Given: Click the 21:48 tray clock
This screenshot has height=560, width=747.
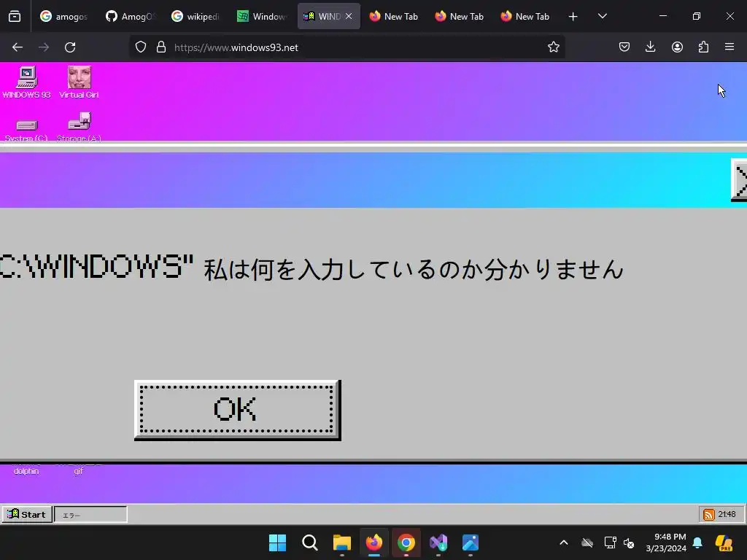Looking at the screenshot, I should [727, 514].
